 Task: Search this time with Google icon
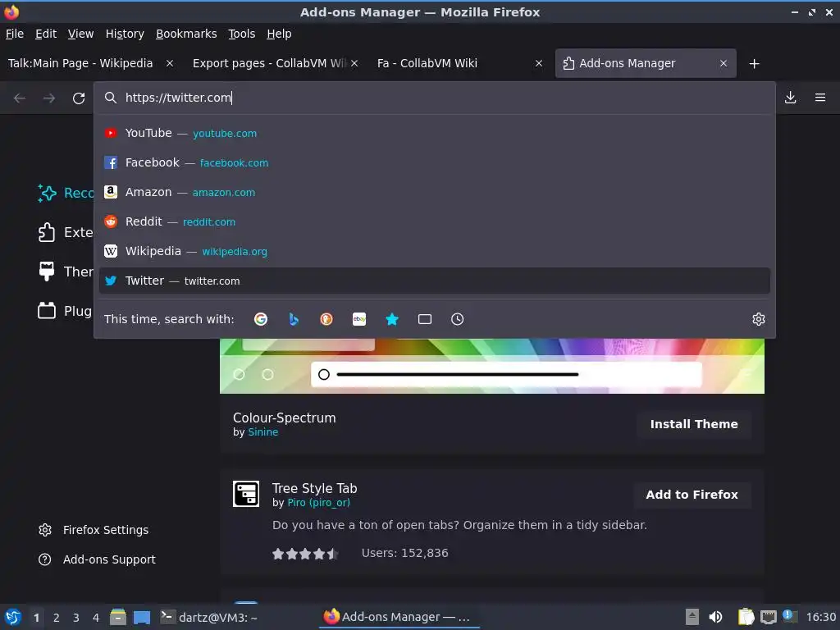[x=261, y=319]
